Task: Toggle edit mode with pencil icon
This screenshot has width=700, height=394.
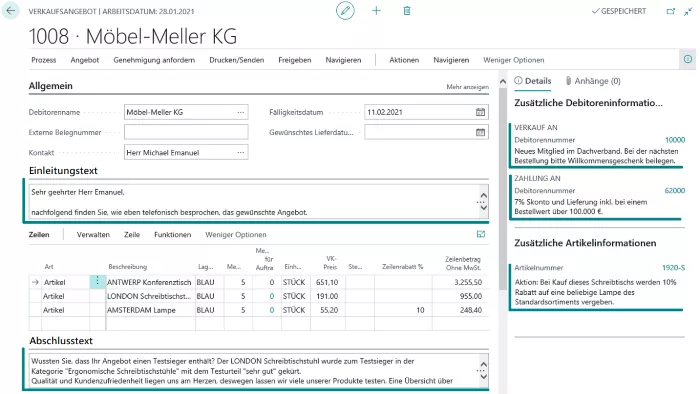Action: pyautogui.click(x=345, y=11)
